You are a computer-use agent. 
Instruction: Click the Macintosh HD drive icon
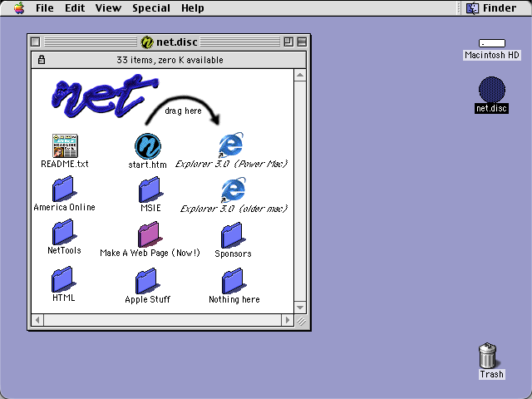tap(492, 43)
